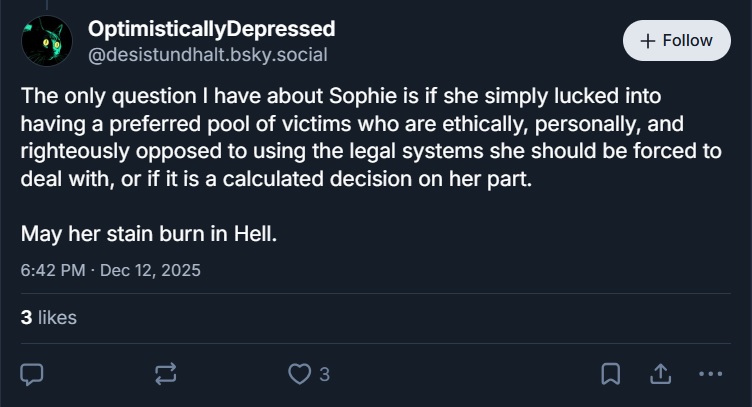View who liked via "3 likes"

pos(48,317)
